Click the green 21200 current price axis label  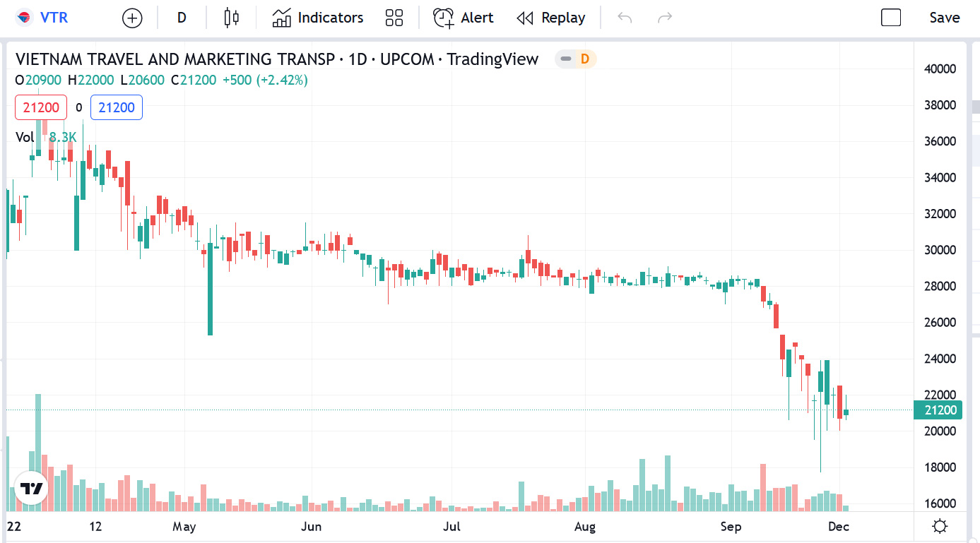click(x=938, y=410)
